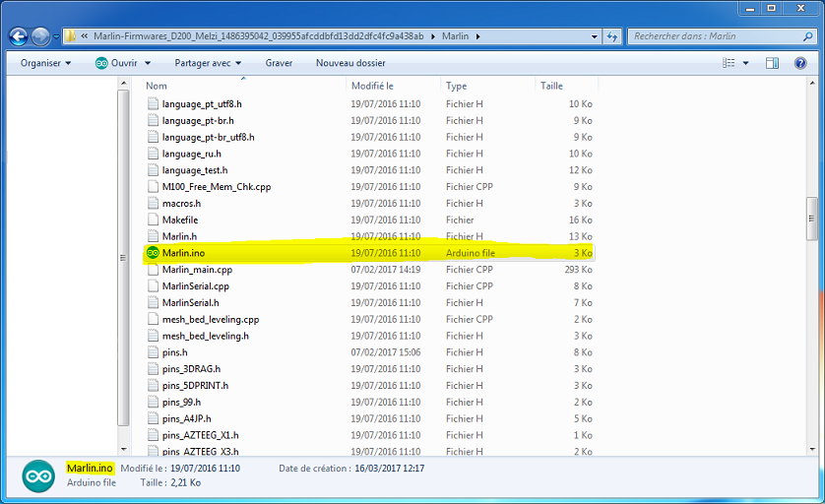825x504 pixels.
Task: Click the file list vertical scrollbar thumb
Action: [x=812, y=219]
